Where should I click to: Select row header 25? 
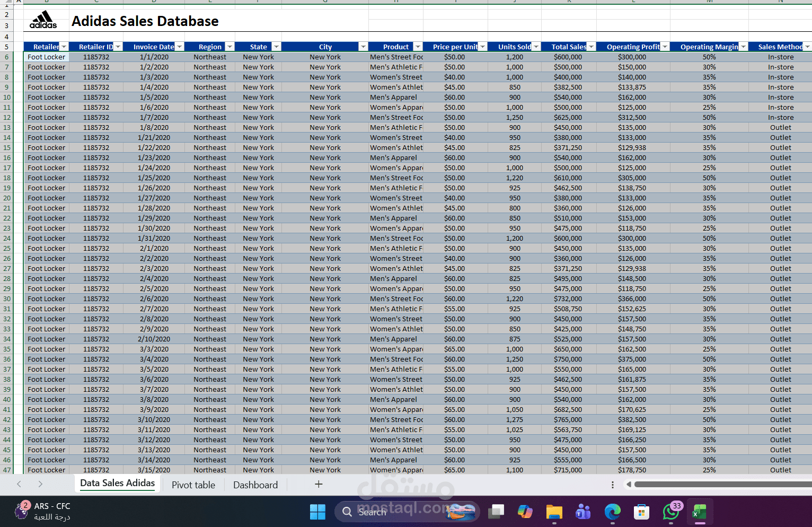[x=7, y=248]
